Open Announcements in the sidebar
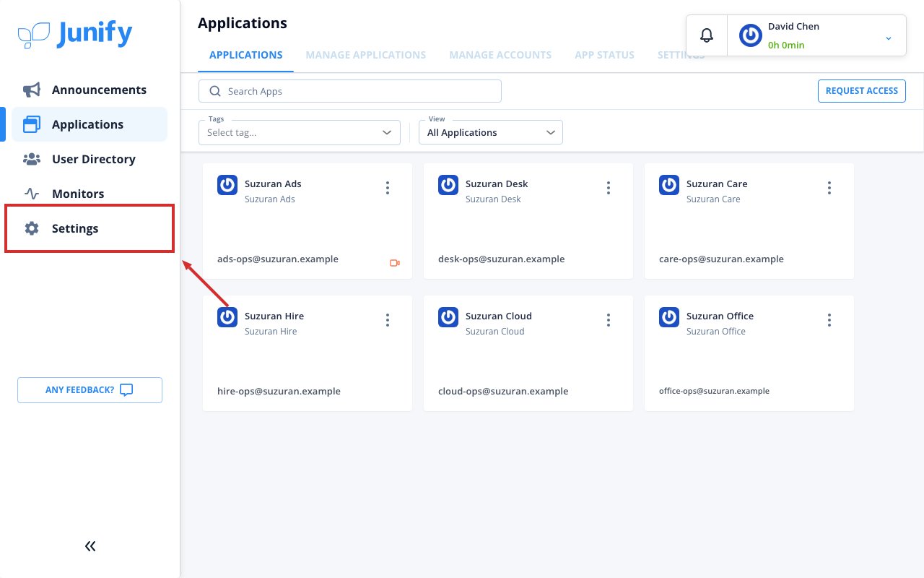The width and height of the screenshot is (924, 578). pos(90,90)
